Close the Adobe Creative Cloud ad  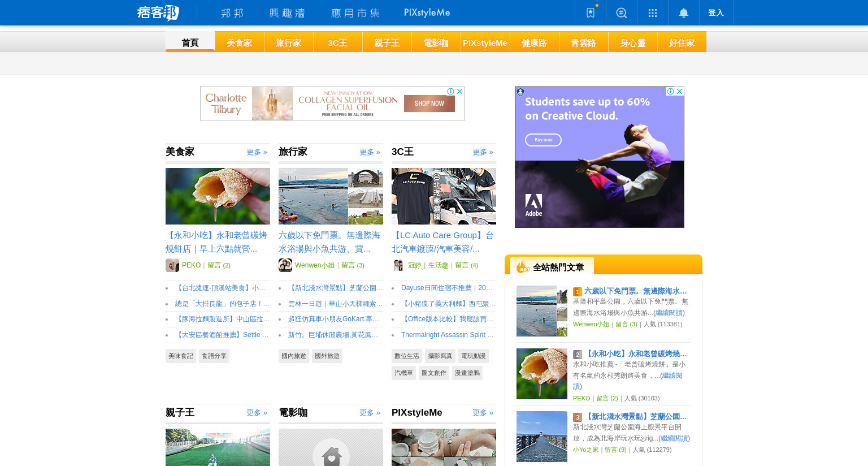(680, 91)
